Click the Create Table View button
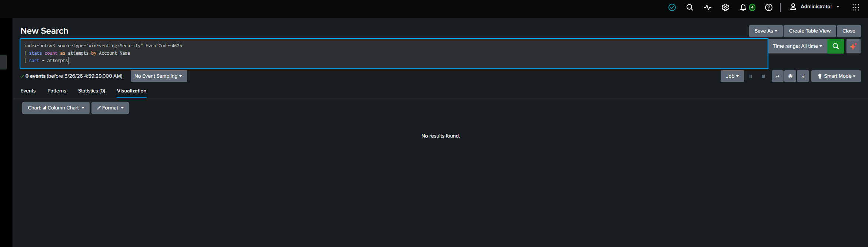 809,31
